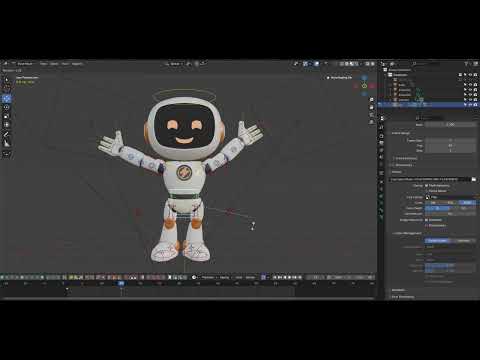Collapse the Color Management panel
The height and width of the screenshot is (360, 480).
pos(407,233)
